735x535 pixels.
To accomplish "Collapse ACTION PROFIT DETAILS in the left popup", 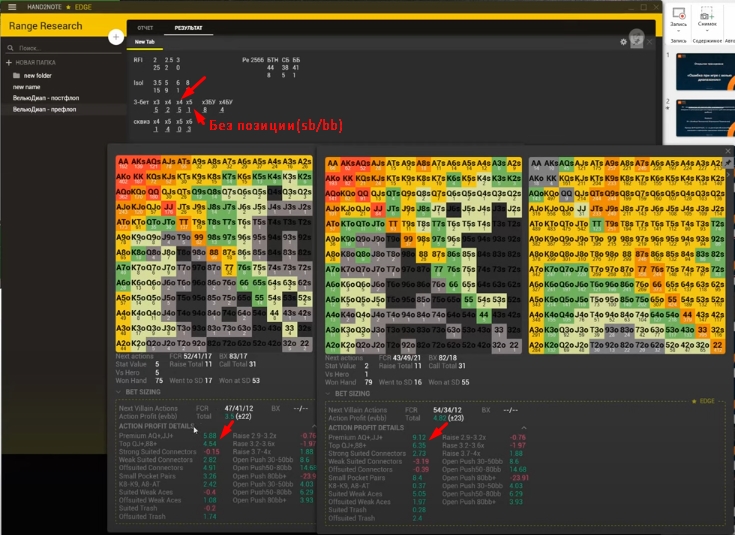I will [x=314, y=426].
